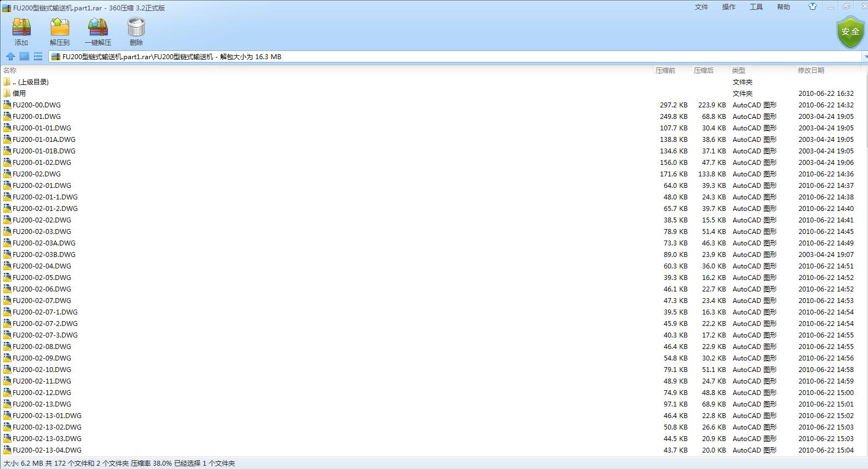Image resolution: width=868 pixels, height=469 pixels.
Task: Click the folder icon of 借用
Action: [7, 93]
